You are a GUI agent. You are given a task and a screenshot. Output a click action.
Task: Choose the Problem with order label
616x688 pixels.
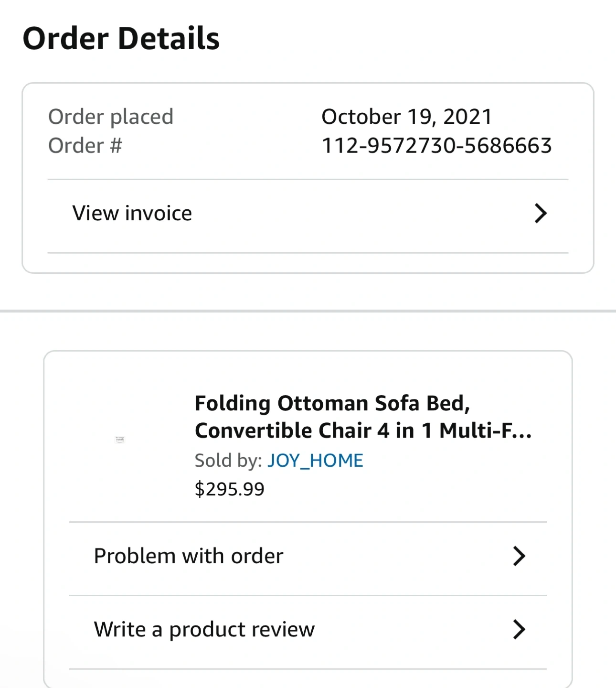(189, 556)
